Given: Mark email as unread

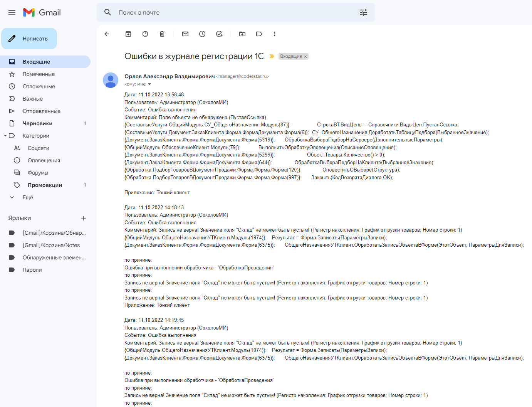Looking at the screenshot, I should 185,34.
